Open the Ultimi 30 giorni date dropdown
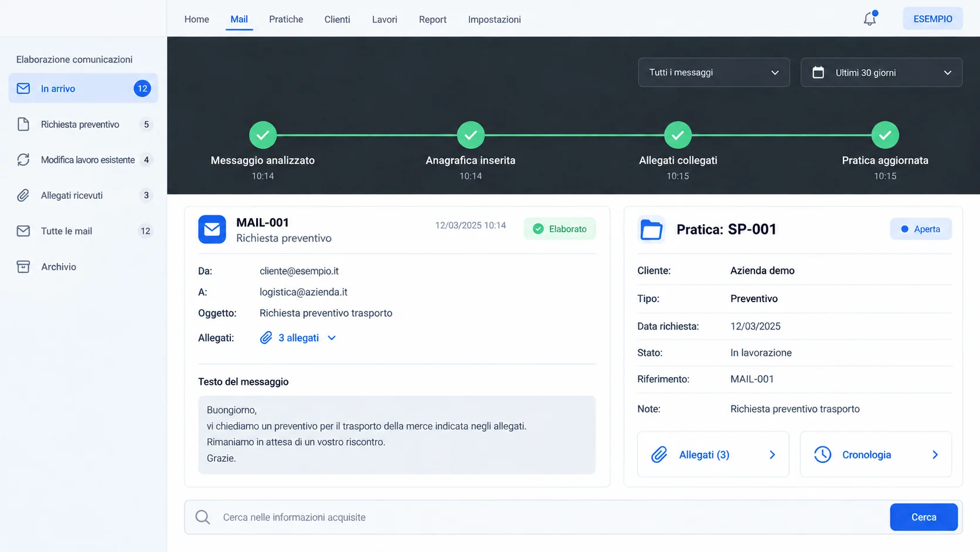 (x=882, y=73)
